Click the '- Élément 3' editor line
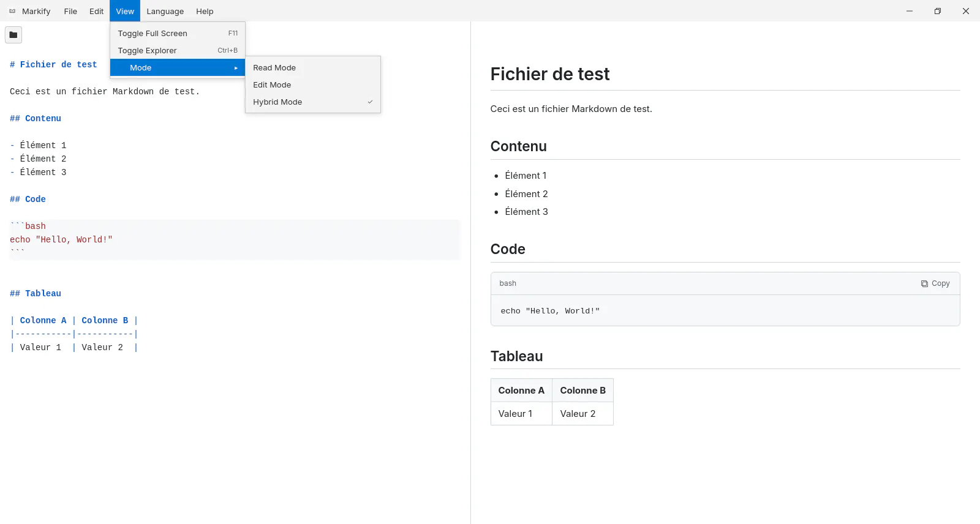Image resolution: width=980 pixels, height=524 pixels. click(38, 172)
